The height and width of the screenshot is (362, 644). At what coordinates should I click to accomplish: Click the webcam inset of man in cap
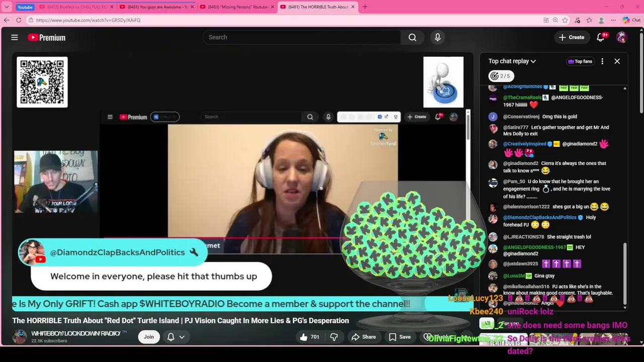click(x=56, y=182)
